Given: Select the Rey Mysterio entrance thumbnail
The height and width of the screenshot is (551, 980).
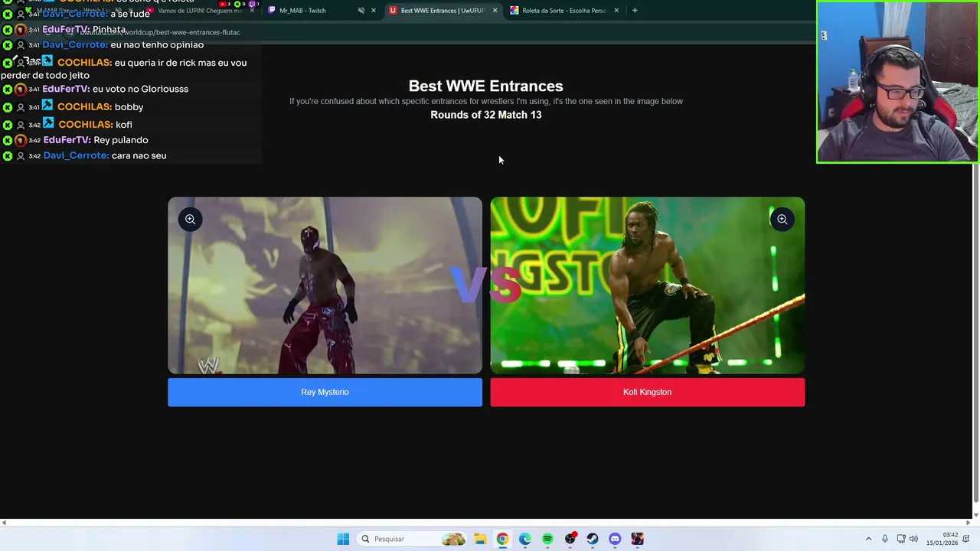Looking at the screenshot, I should tap(325, 285).
